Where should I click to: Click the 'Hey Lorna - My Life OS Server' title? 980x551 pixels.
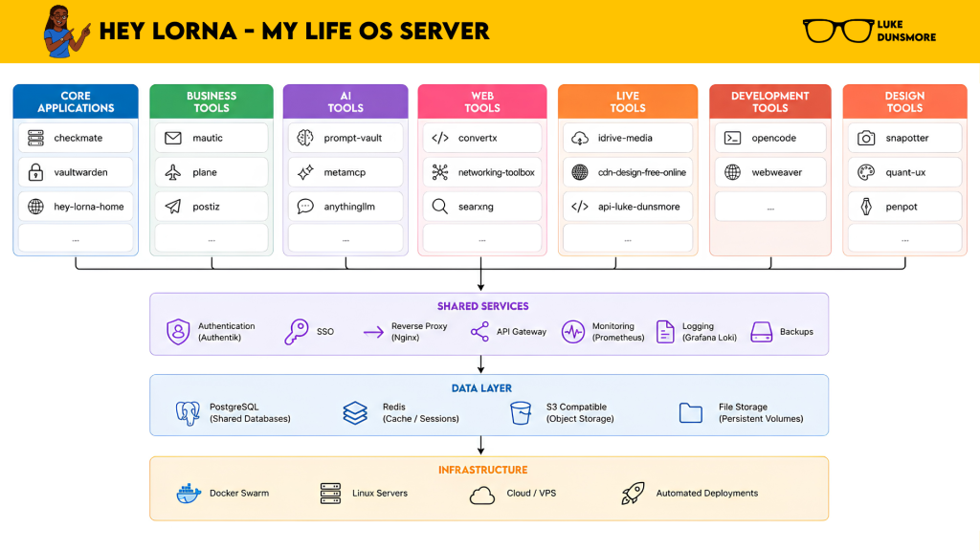pyautogui.click(x=295, y=32)
